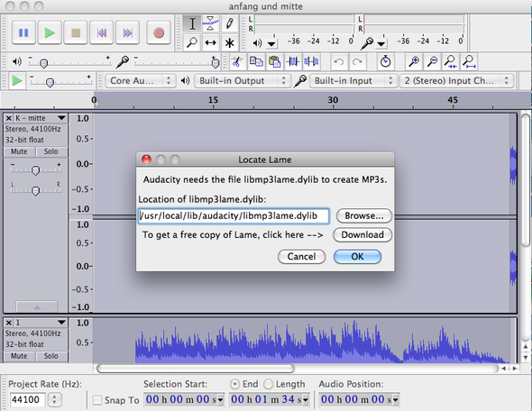532x411 pixels.
Task: Mute track 1
Action: (19, 356)
